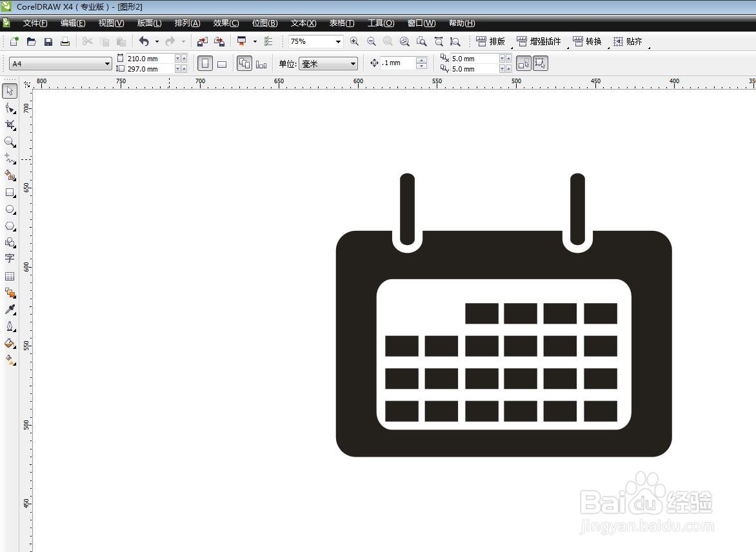This screenshot has width=756, height=552.
Task: Set page to portrait orientation
Action: coord(205,63)
